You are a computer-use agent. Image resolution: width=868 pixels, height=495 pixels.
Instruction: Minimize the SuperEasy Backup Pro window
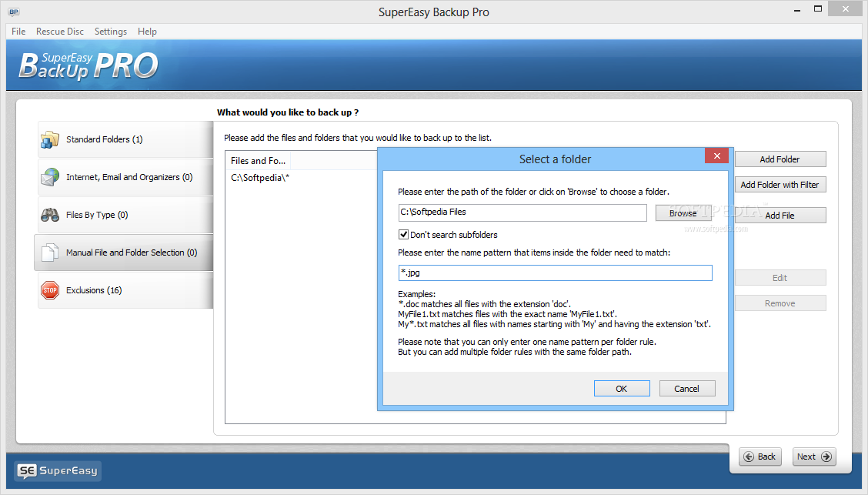click(x=797, y=10)
